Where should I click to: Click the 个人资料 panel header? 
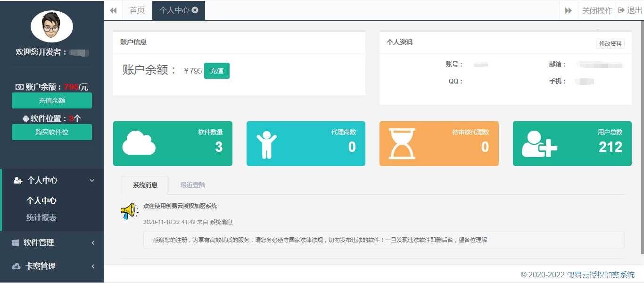click(505, 42)
